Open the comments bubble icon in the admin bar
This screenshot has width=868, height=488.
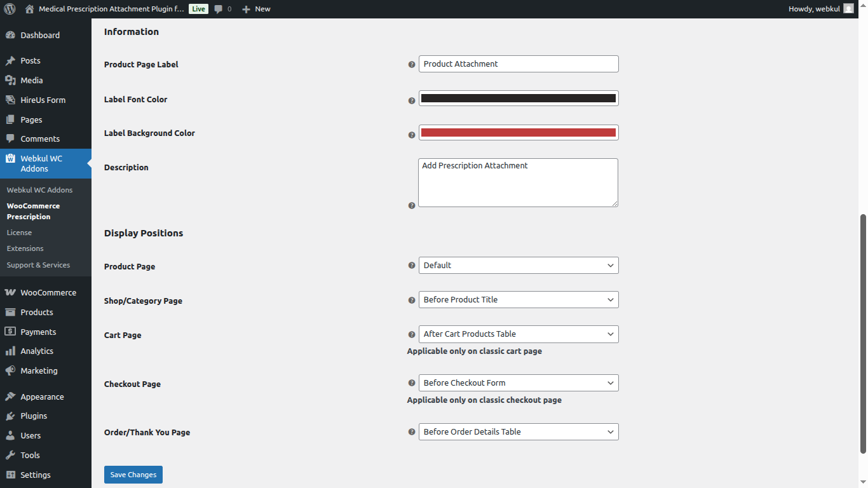click(x=219, y=9)
